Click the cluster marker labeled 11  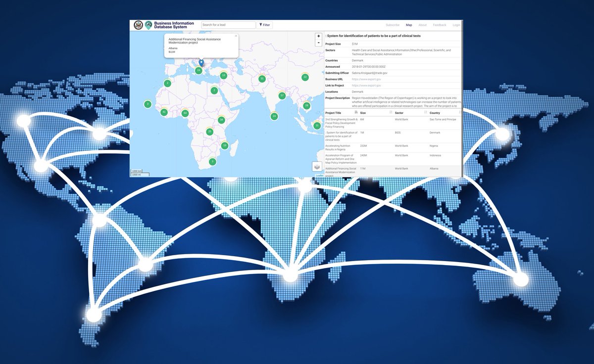pyautogui.click(x=317, y=126)
